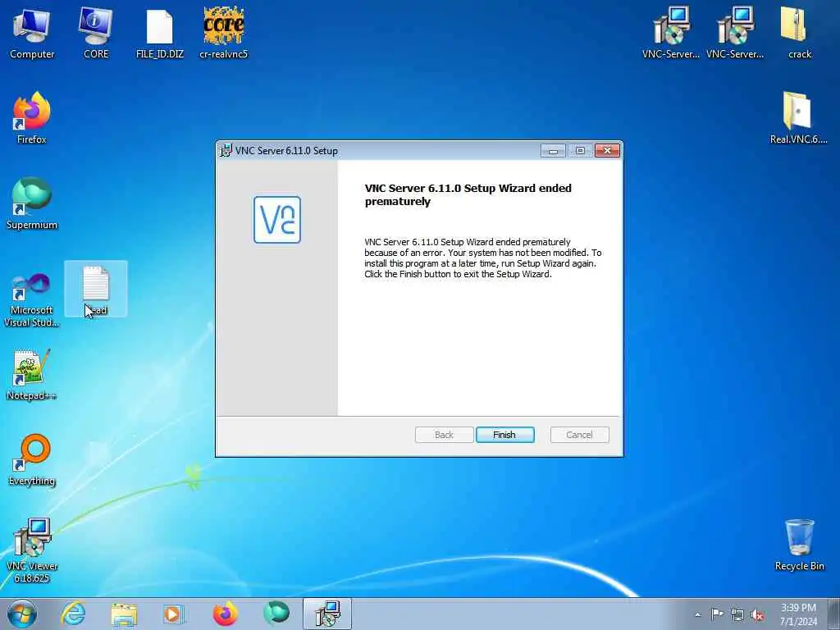Select the Real.VNC.6 archive folder icon
Viewport: 840px width, 630px height.
point(798,118)
